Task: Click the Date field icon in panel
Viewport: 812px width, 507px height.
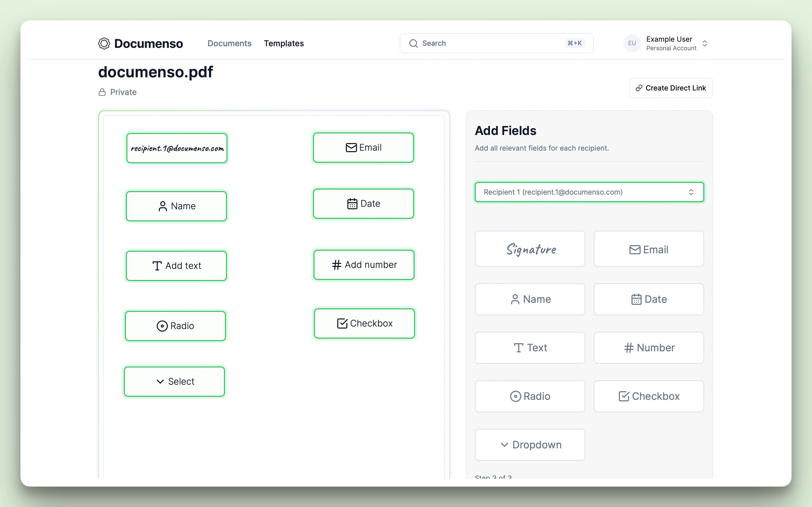Action: coord(648,298)
